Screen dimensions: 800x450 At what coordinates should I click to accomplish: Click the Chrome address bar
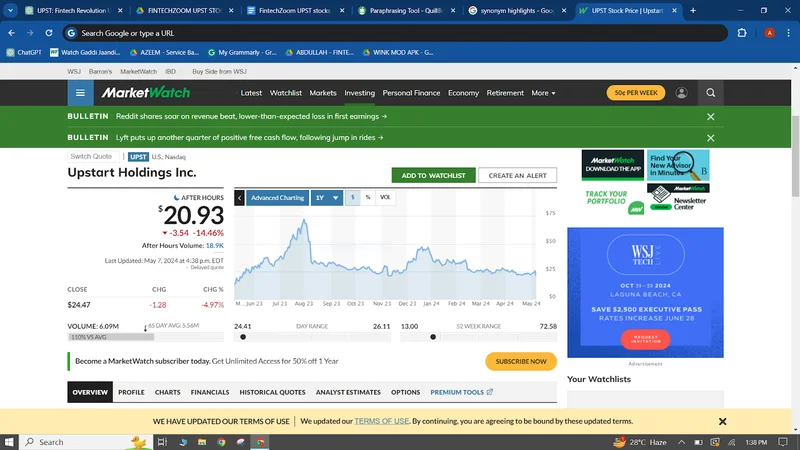point(395,33)
